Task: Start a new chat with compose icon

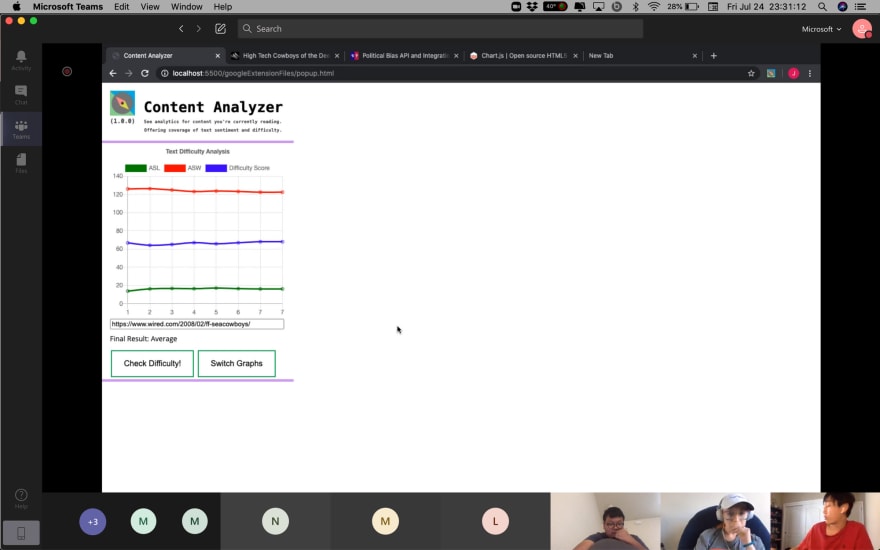Action: [x=221, y=29]
